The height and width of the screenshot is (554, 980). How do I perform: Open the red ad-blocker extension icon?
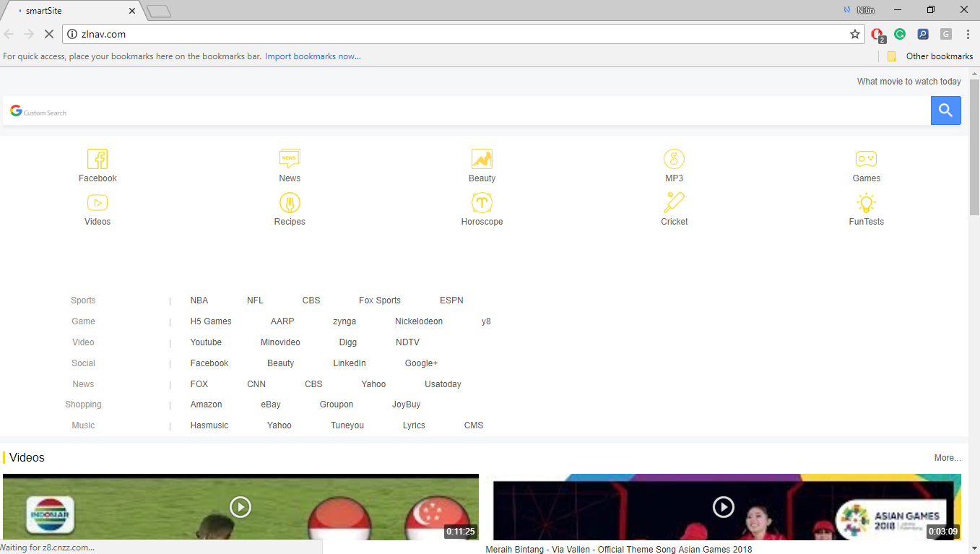pyautogui.click(x=877, y=34)
